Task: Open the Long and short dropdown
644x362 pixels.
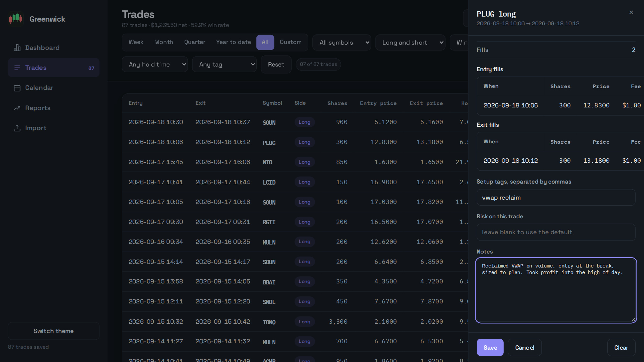Action: pyautogui.click(x=410, y=42)
